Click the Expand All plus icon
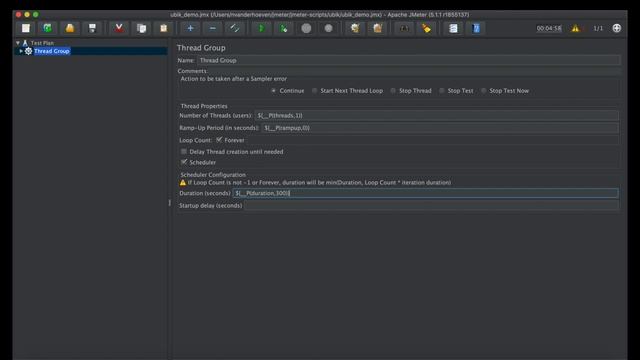 [190, 28]
